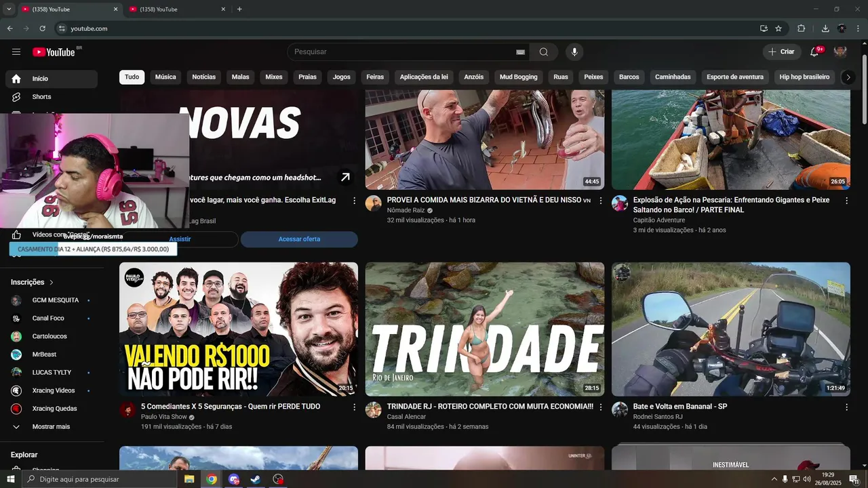
Task: Open options menu for Nômade Raiz video
Action: coord(600,201)
